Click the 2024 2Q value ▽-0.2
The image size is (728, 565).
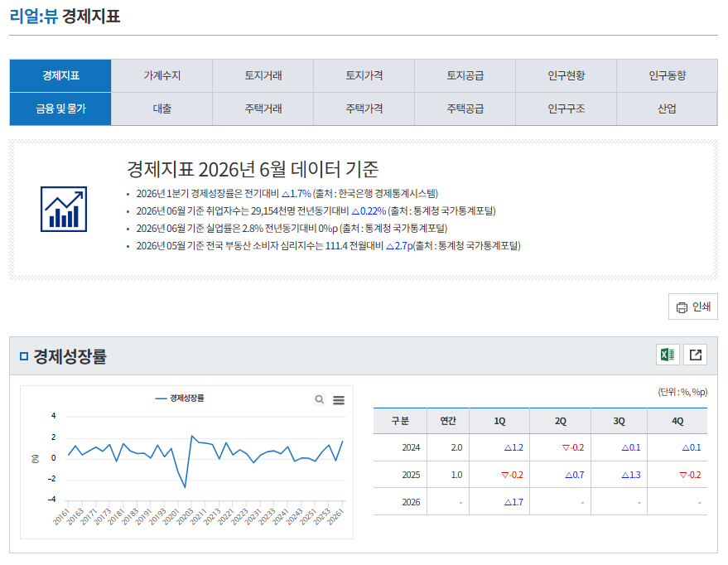tap(573, 447)
